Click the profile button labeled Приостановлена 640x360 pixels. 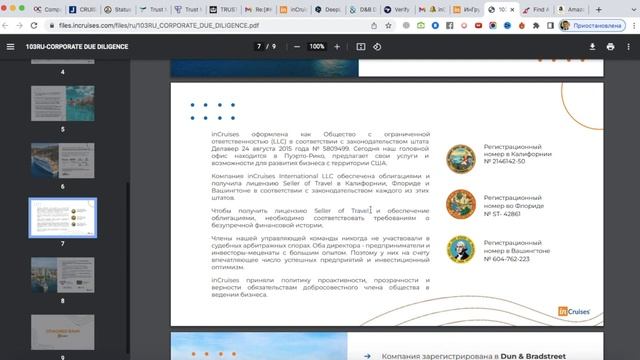point(592,25)
